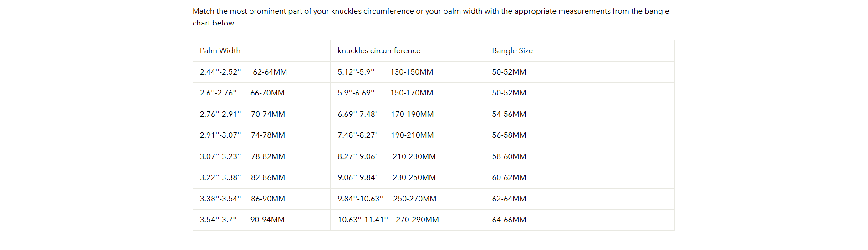Select the 78-82MM palm width cell

[x=261, y=157]
